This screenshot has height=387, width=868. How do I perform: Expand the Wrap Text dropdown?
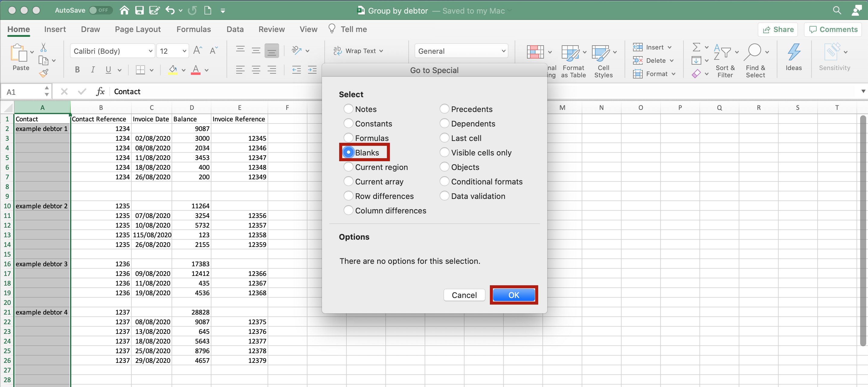pyautogui.click(x=381, y=51)
